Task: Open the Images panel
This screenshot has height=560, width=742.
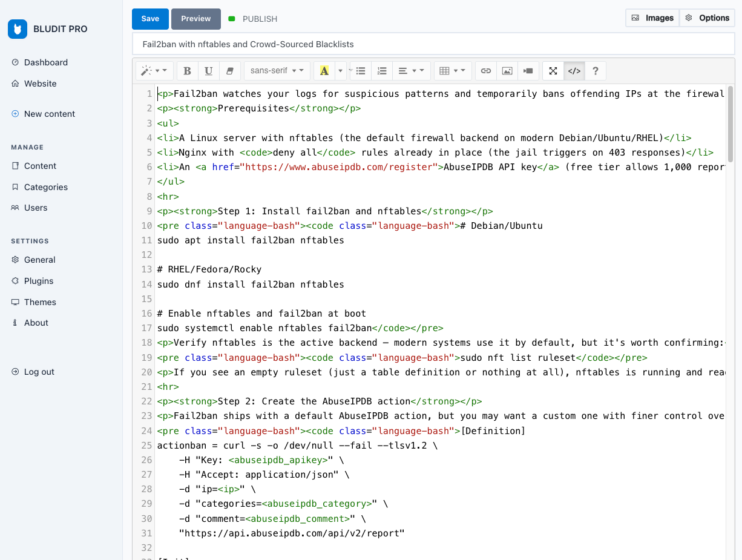Action: tap(652, 18)
